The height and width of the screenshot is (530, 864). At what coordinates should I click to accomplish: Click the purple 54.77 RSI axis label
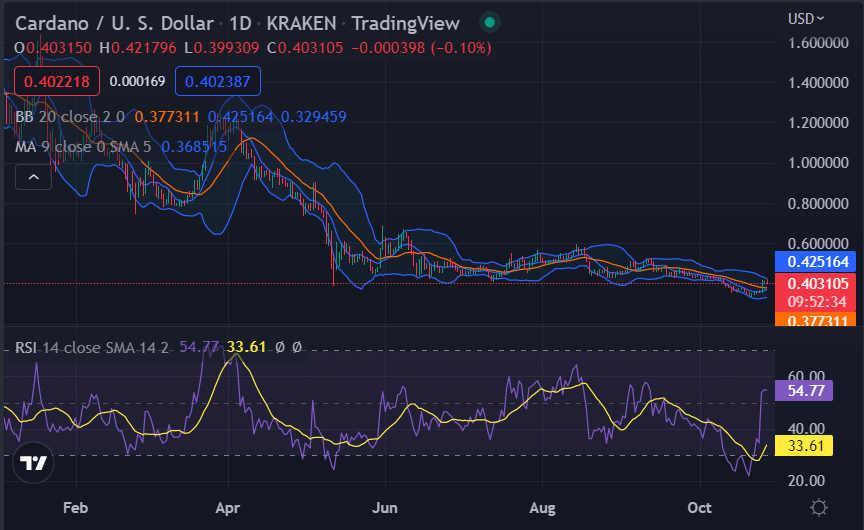pos(804,391)
